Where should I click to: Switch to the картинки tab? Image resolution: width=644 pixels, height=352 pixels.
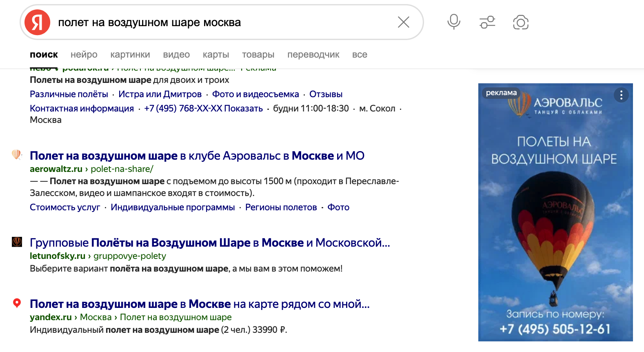(x=130, y=55)
